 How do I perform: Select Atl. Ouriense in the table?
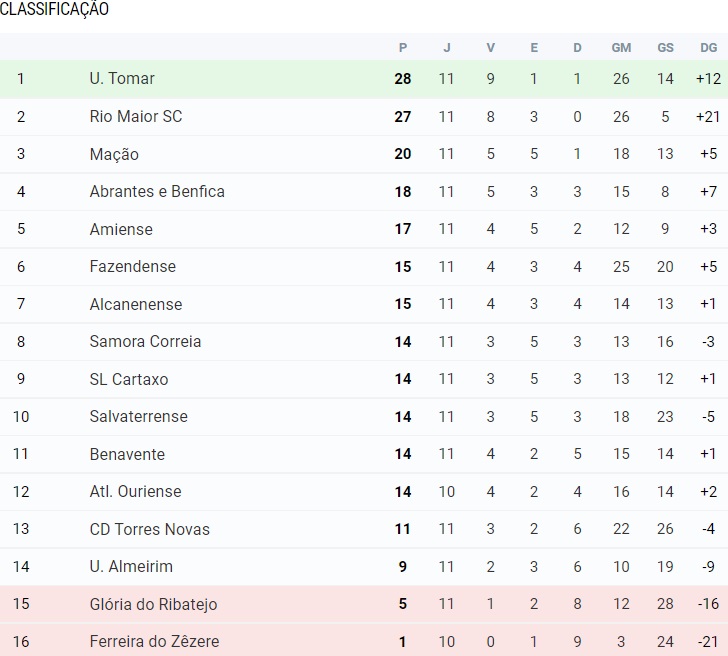coord(135,492)
